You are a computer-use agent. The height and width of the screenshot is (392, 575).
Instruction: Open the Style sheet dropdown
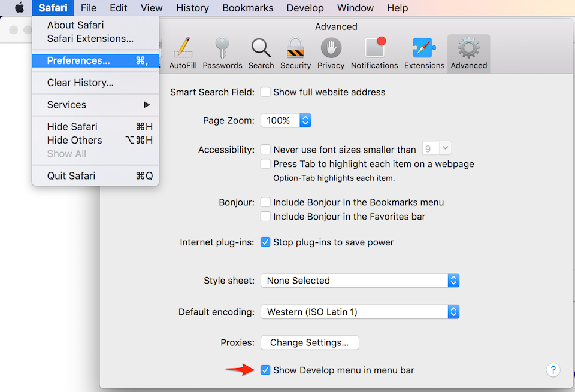(360, 281)
